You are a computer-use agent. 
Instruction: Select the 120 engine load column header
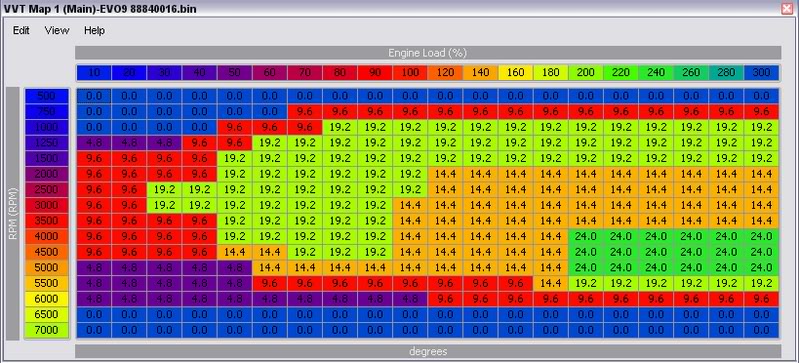445,72
